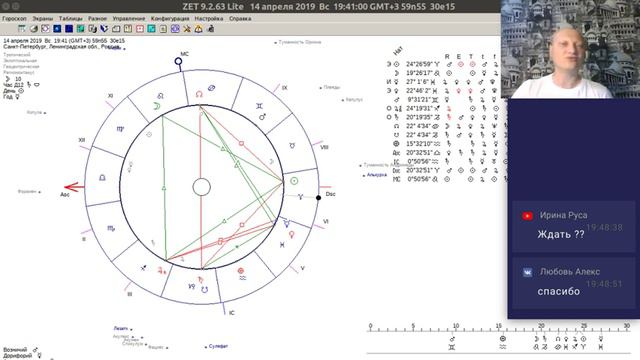Click the round chart wheel toolbar icon
Screen dimensions: 640x360
pos(45,29)
